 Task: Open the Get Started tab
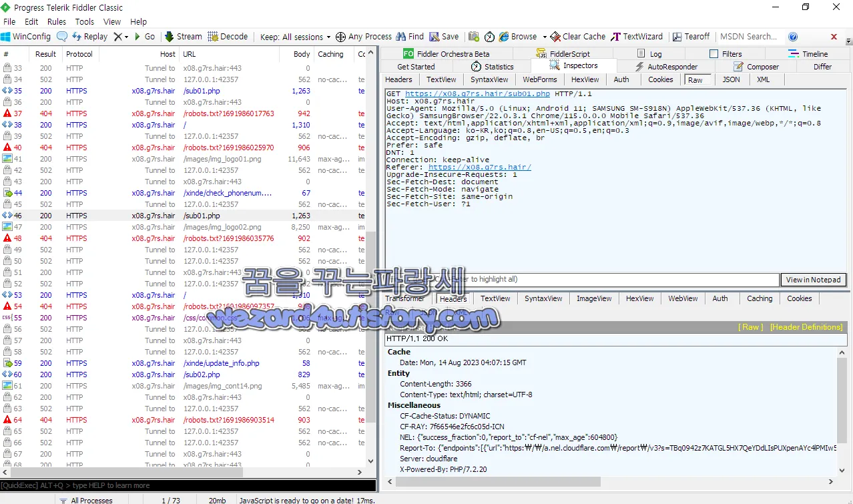click(x=416, y=67)
